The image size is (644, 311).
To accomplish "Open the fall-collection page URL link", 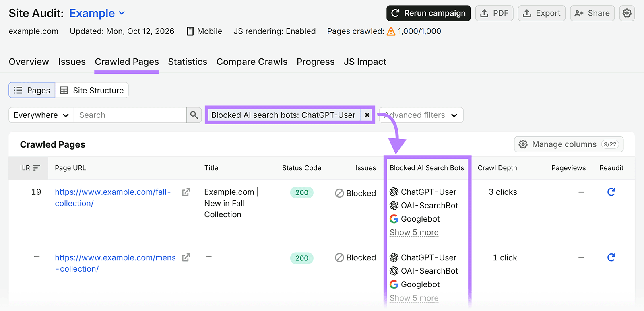I will click(x=113, y=198).
